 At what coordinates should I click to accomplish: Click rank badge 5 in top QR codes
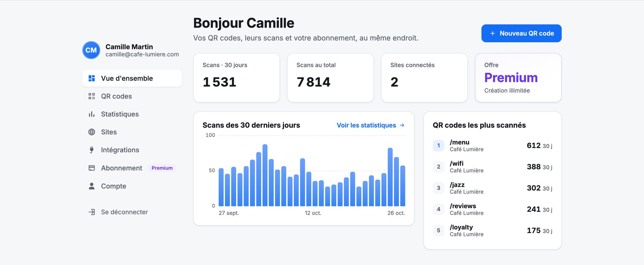(x=439, y=231)
